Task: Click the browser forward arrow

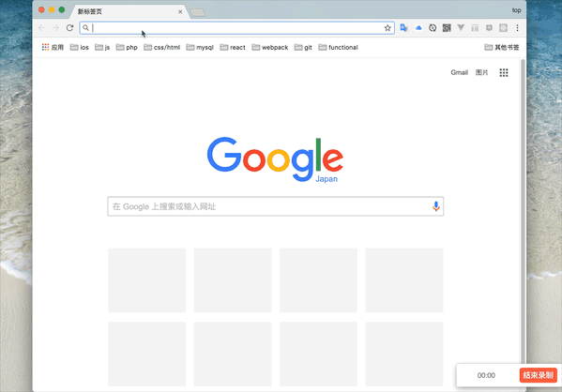Action: 55,28
